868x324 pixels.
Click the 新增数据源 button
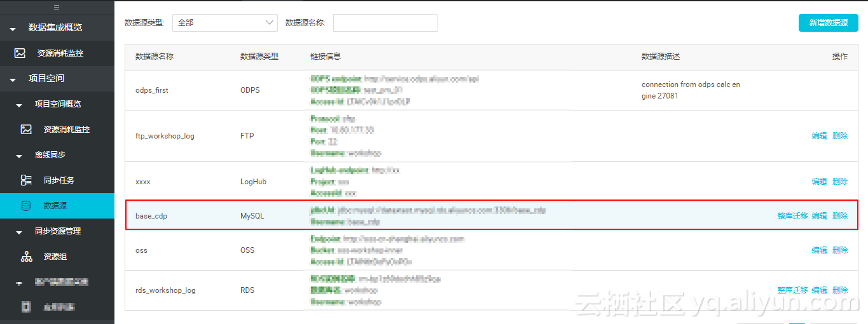pyautogui.click(x=829, y=23)
